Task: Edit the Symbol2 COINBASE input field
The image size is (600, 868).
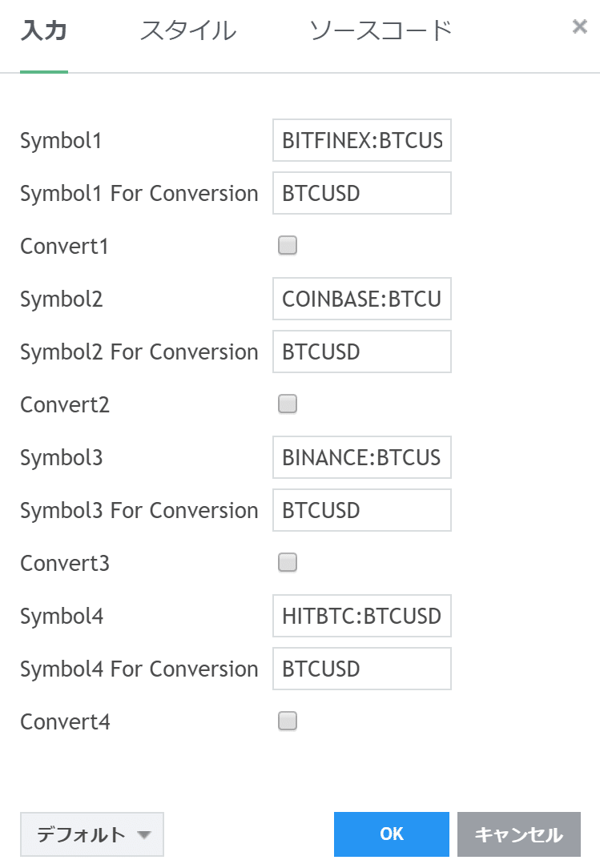Action: pyautogui.click(x=362, y=299)
